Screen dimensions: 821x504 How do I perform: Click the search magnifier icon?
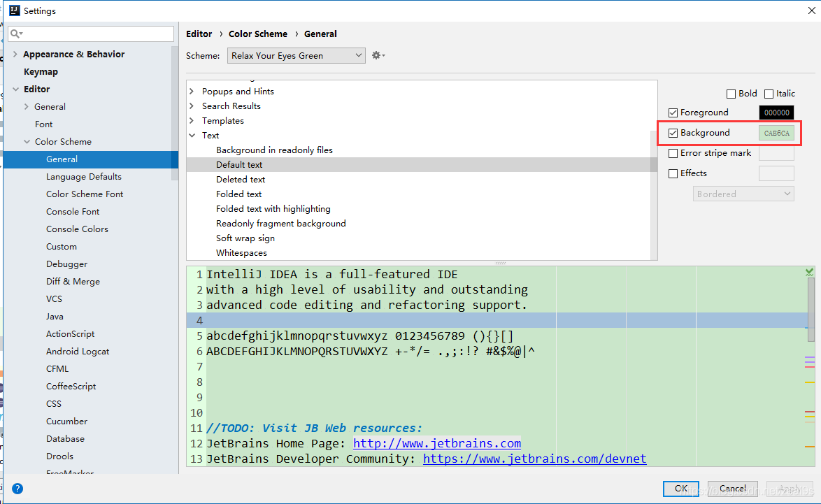(x=16, y=34)
